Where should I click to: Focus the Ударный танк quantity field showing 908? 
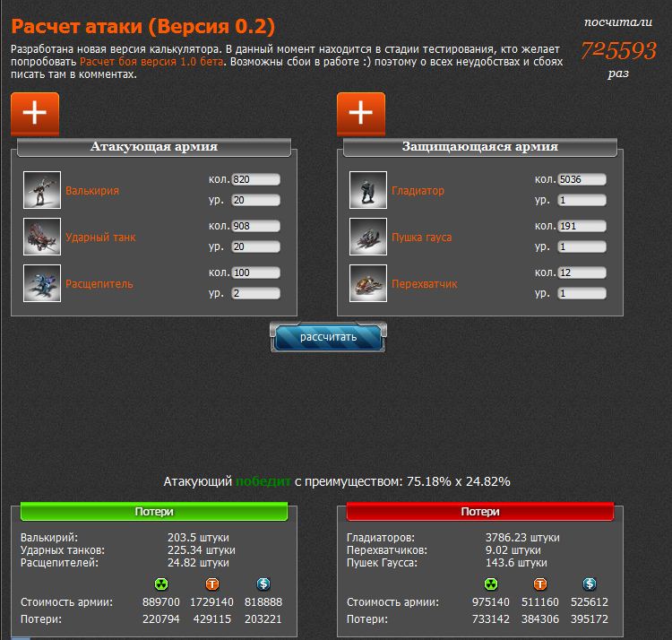tap(256, 226)
